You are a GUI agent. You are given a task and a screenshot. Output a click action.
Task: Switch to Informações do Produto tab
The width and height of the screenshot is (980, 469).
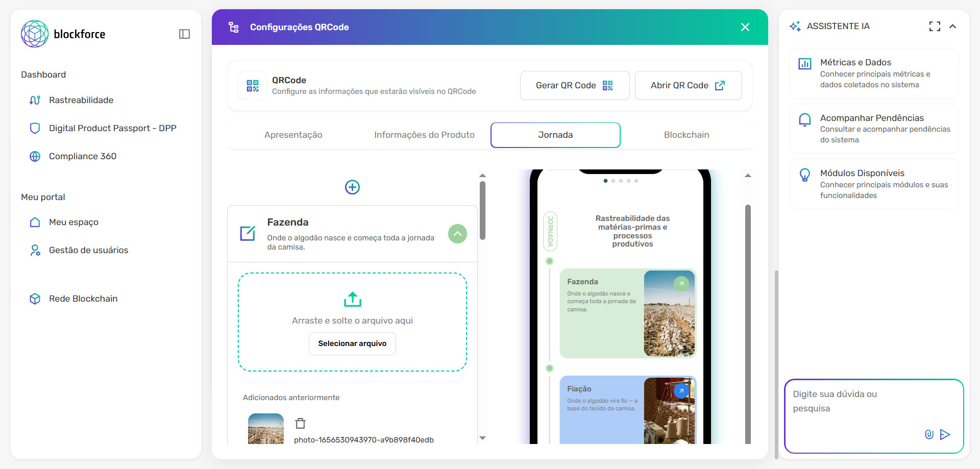tap(424, 135)
